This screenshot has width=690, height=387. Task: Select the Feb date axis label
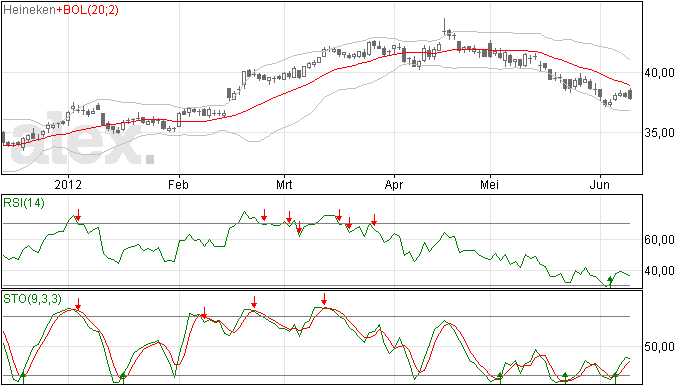pos(178,184)
